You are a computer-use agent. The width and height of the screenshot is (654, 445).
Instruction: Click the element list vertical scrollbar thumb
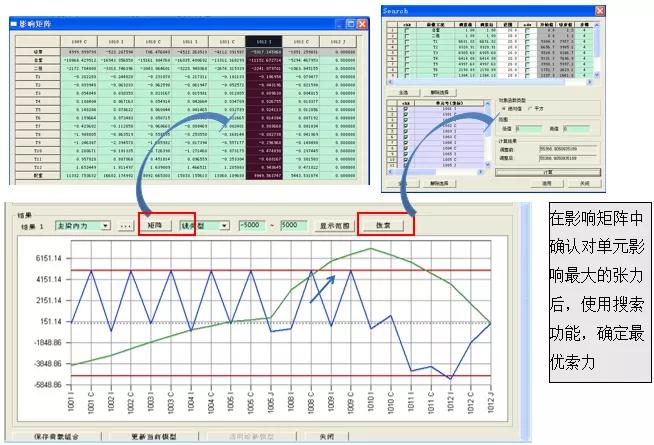[x=487, y=120]
